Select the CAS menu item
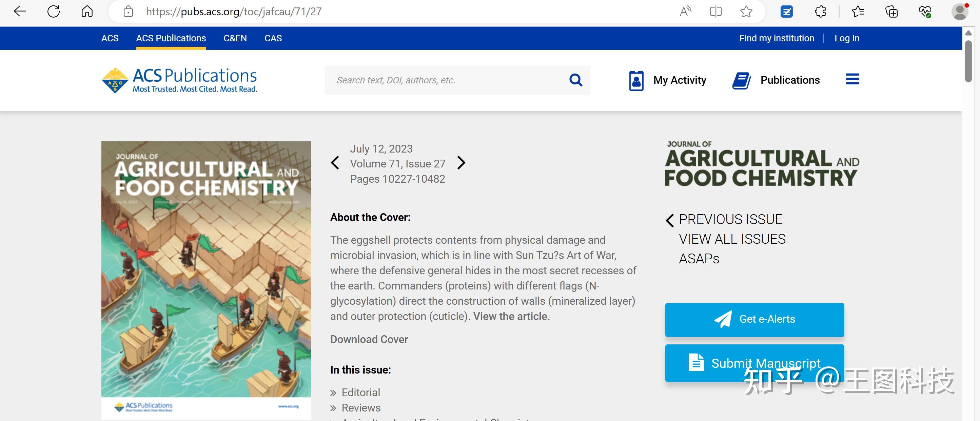980x421 pixels. point(273,38)
